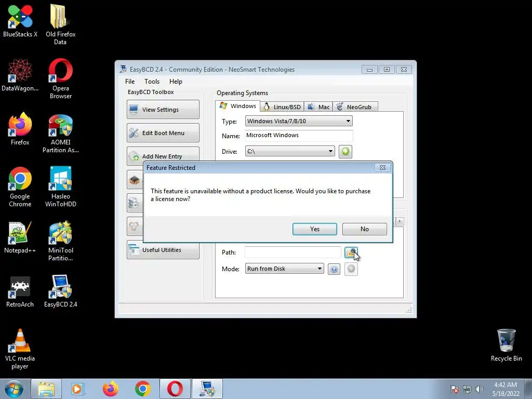Click the Path input field
The image size is (532, 399).
tap(293, 252)
